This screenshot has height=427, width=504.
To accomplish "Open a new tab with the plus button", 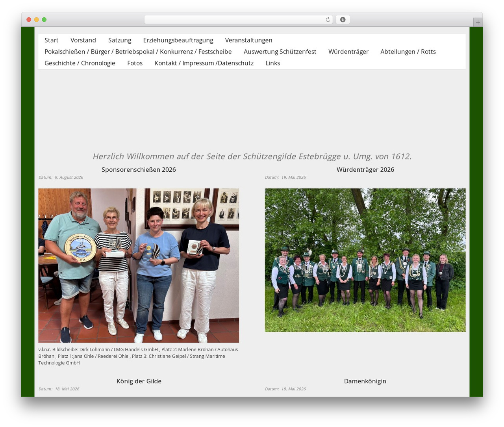I will coord(478,22).
